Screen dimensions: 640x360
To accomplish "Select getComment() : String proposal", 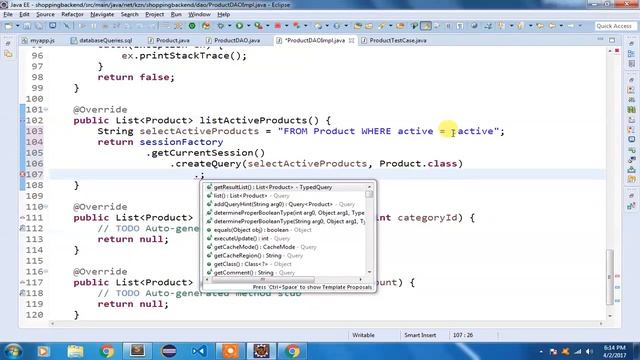I will [x=285, y=273].
